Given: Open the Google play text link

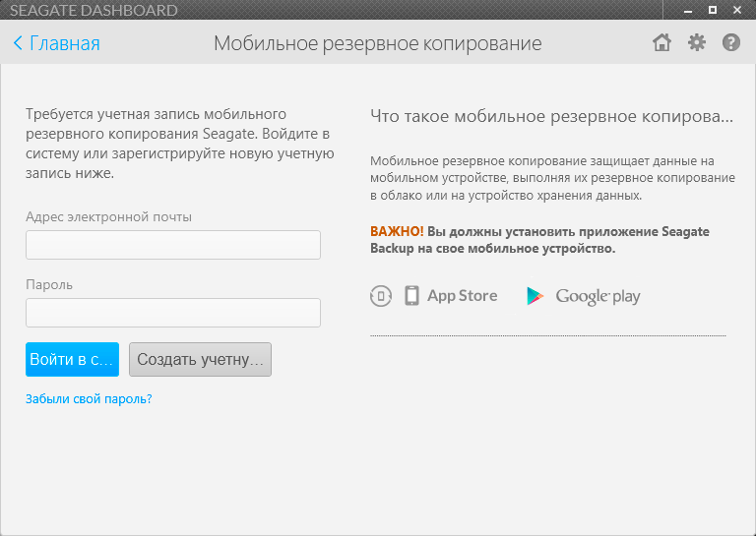Looking at the screenshot, I should (x=598, y=296).
